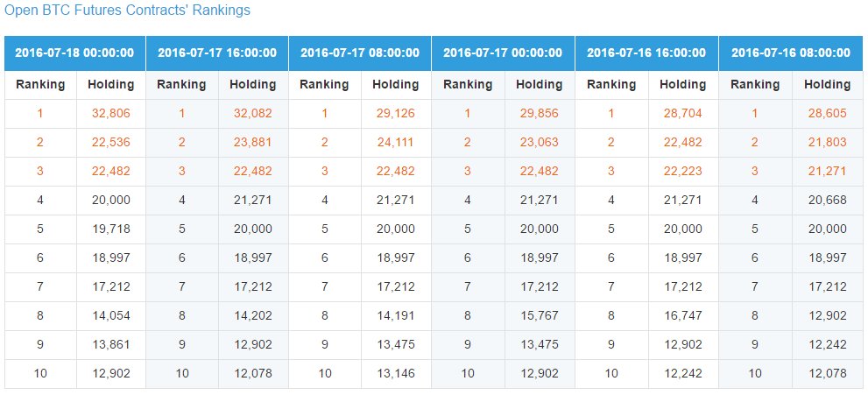Select the 2016-07-18 00:00:00 column header
The width and height of the screenshot is (868, 395).
tap(74, 53)
